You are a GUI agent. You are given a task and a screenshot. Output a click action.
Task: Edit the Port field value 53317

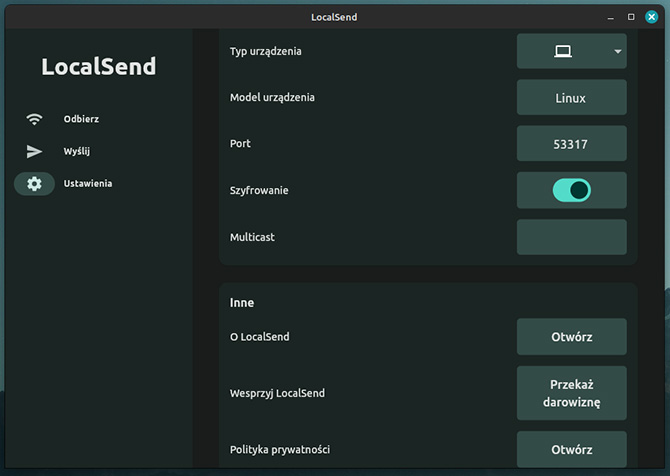tap(572, 144)
